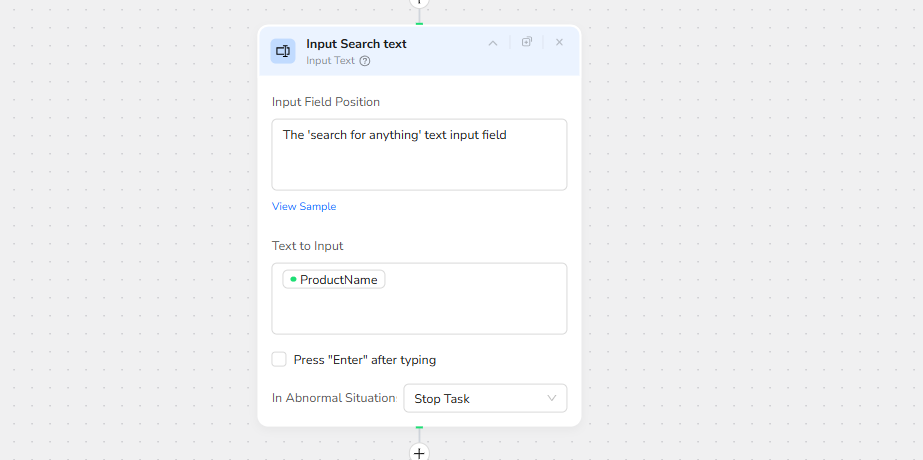Click the chevron arrow in Stop Task box
The image size is (923, 460).
(552, 398)
